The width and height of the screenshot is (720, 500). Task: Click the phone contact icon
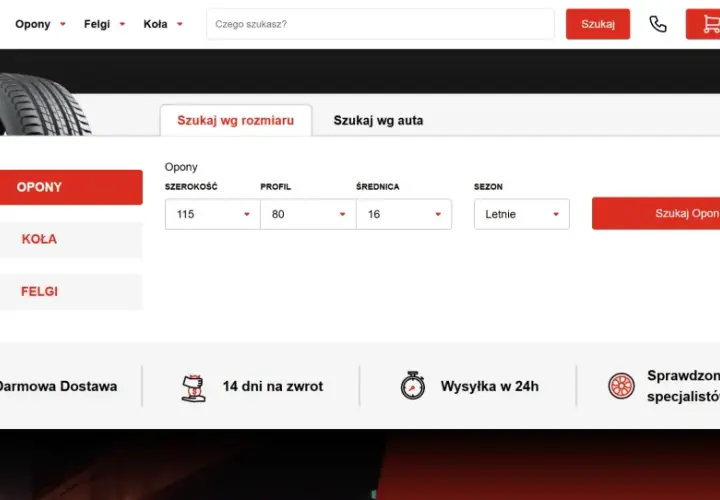[658, 24]
